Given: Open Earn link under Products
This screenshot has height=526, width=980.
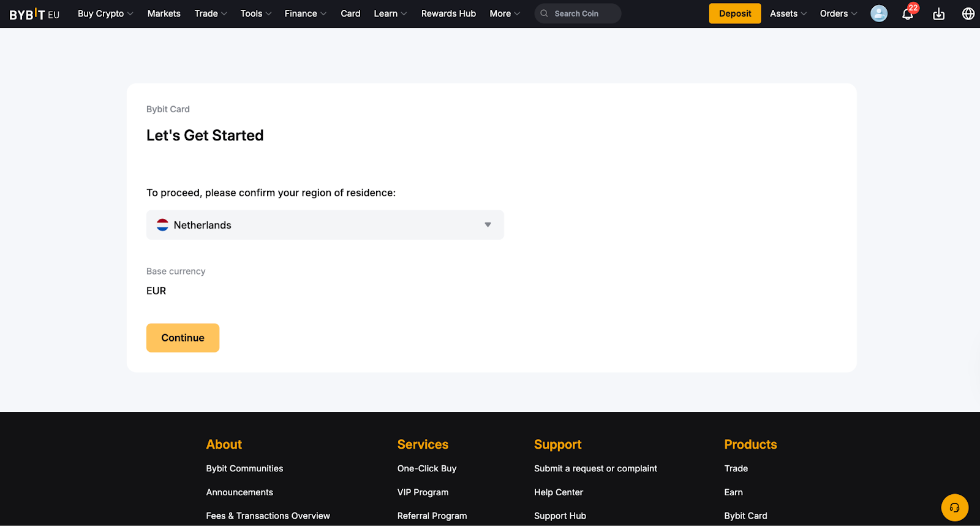Looking at the screenshot, I should coord(733,492).
